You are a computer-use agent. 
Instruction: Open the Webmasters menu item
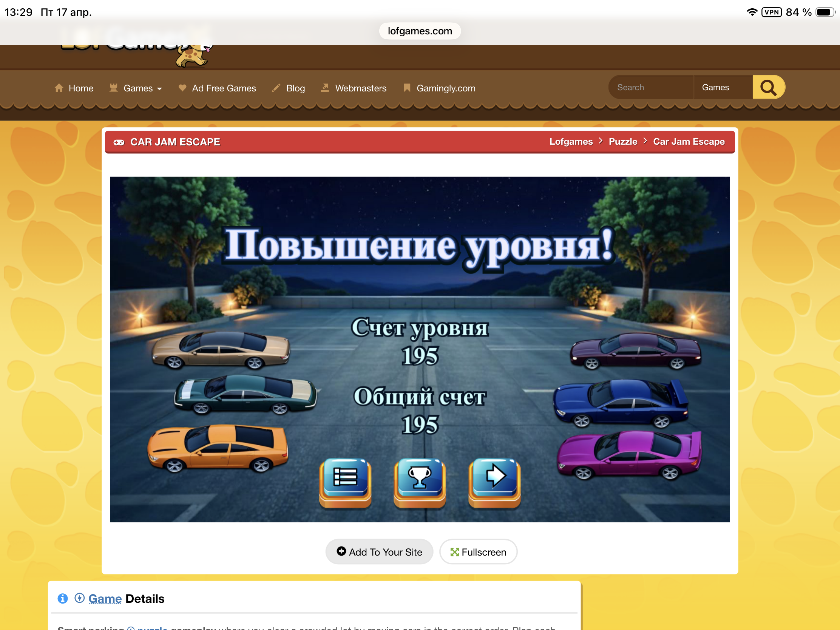[x=360, y=88]
